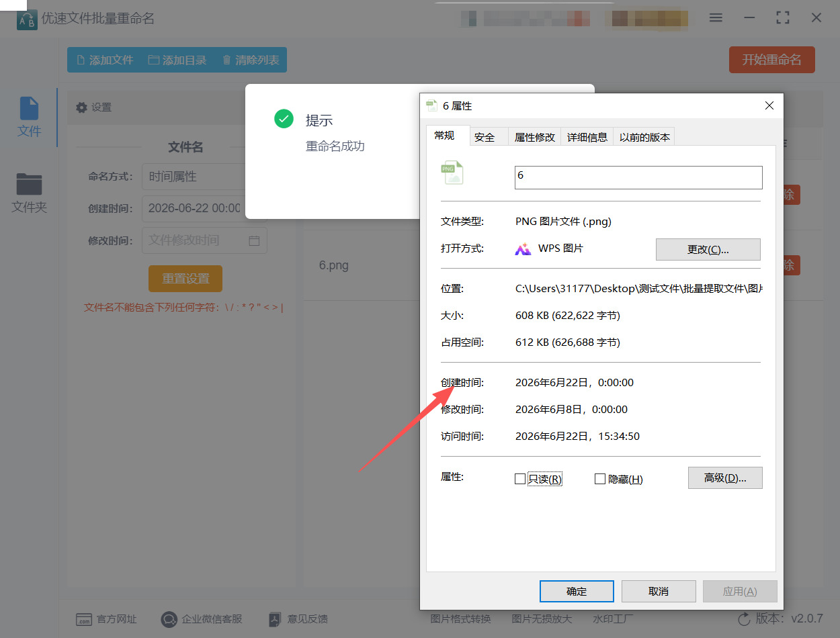Click 添加目录 button
840x638 pixels.
[177, 60]
